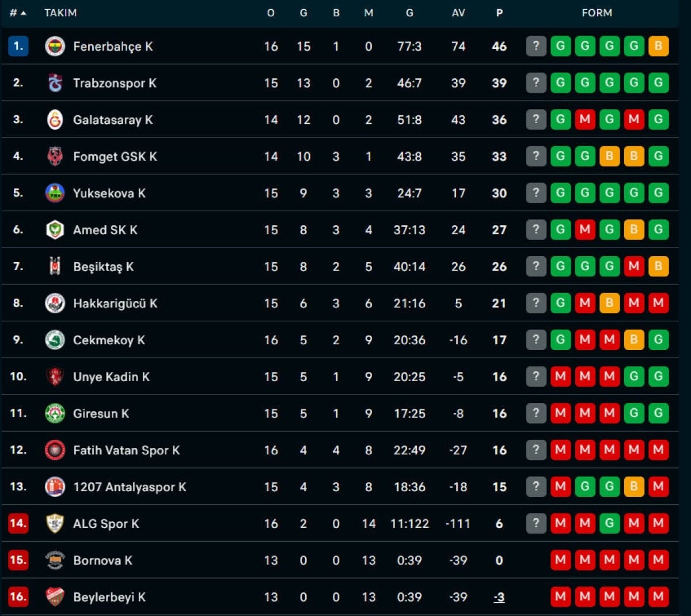Click the Fenerbahçe K team logo

click(x=55, y=47)
